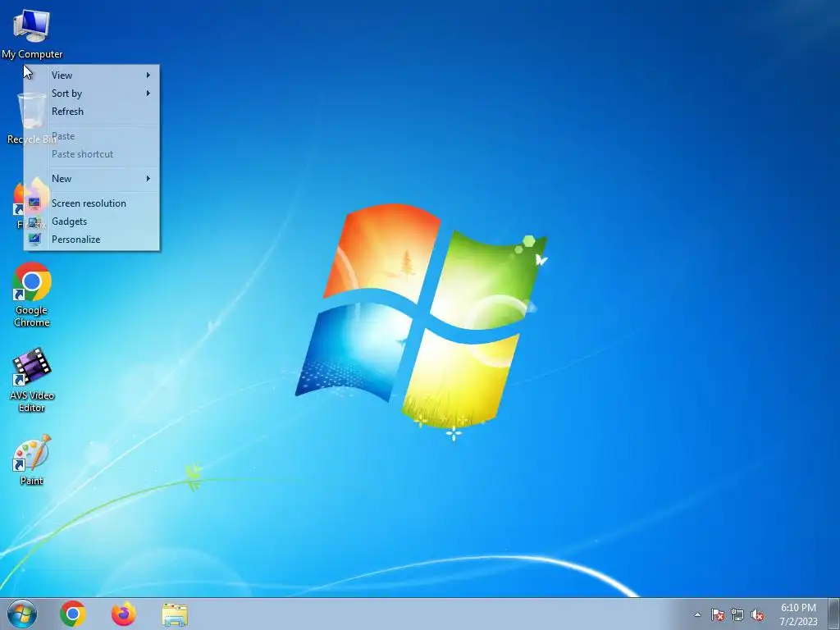Select the AVS Video Editor desktop shortcut

point(32,380)
